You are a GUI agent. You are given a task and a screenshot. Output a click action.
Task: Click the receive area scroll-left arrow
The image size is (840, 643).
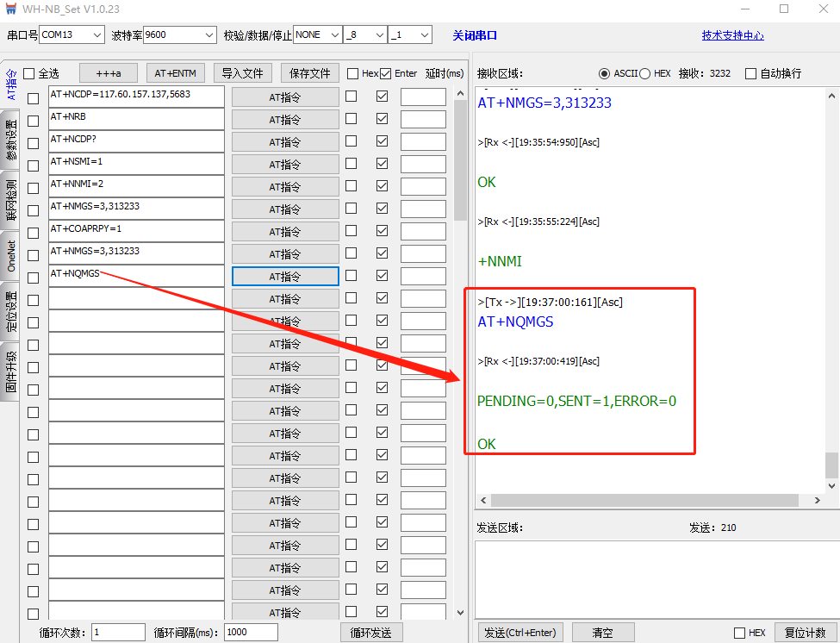click(x=483, y=501)
